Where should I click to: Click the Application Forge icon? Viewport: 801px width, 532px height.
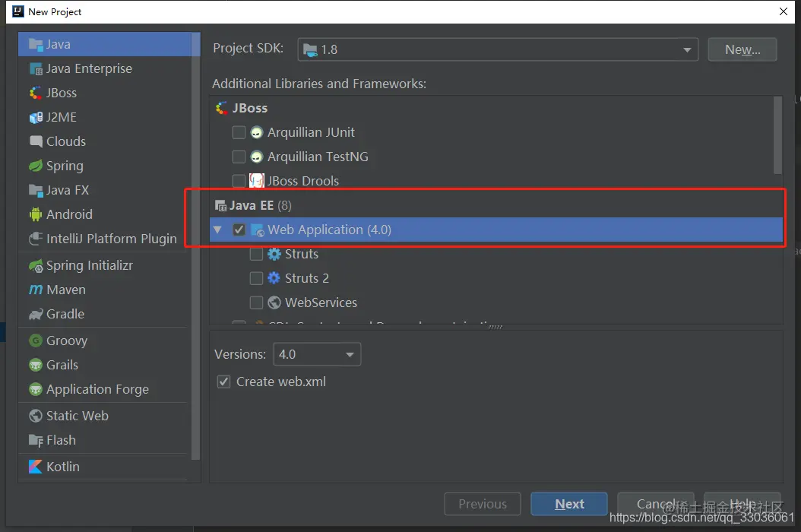pyautogui.click(x=36, y=389)
